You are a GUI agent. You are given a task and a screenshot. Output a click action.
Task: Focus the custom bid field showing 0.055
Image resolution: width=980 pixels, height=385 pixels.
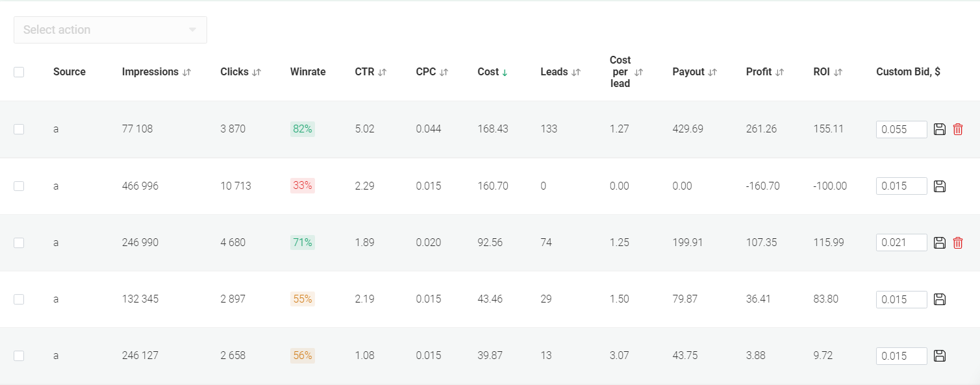click(x=901, y=129)
